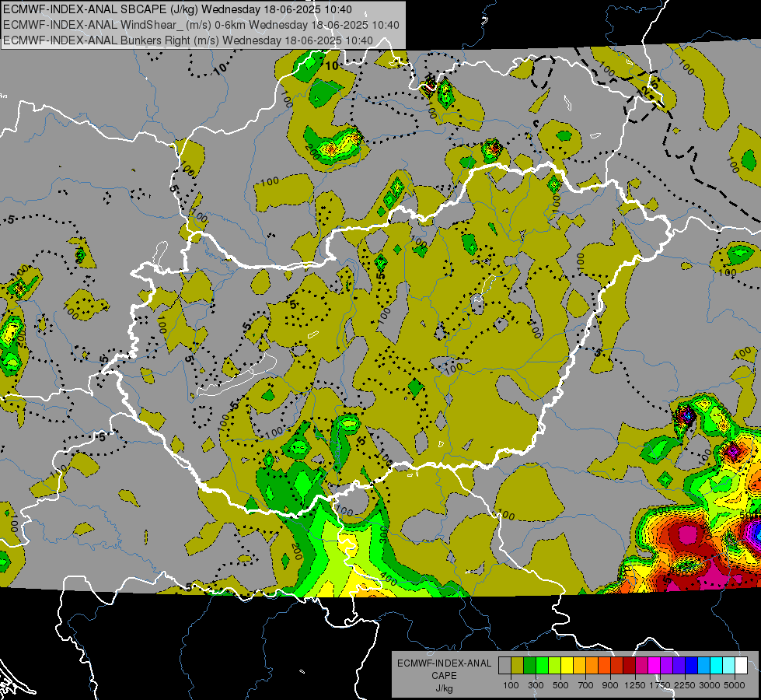Select the bright cyan swatch in the legend
Screen dimensions: 761x700
[717, 666]
